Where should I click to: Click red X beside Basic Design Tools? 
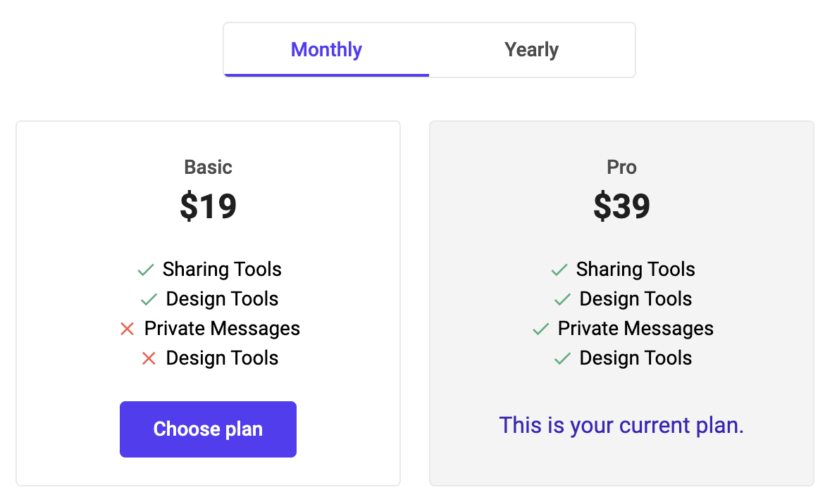pyautogui.click(x=149, y=358)
